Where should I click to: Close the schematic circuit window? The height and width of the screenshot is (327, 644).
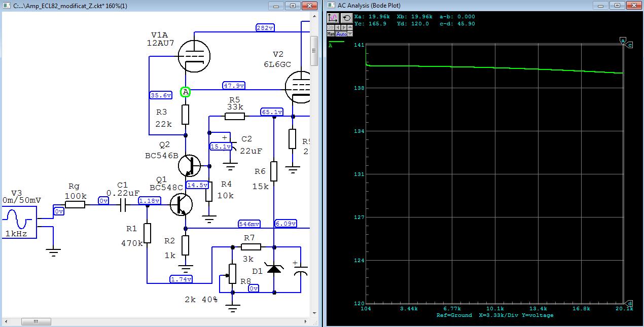click(x=310, y=6)
